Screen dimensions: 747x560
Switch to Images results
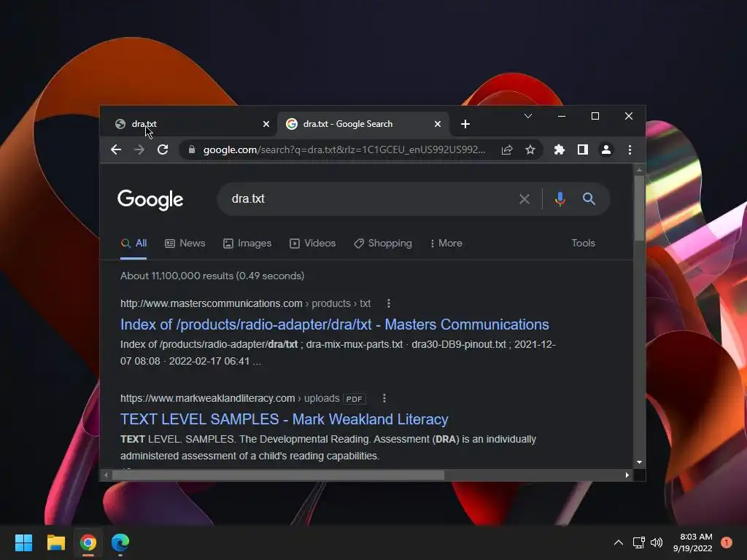click(x=247, y=244)
